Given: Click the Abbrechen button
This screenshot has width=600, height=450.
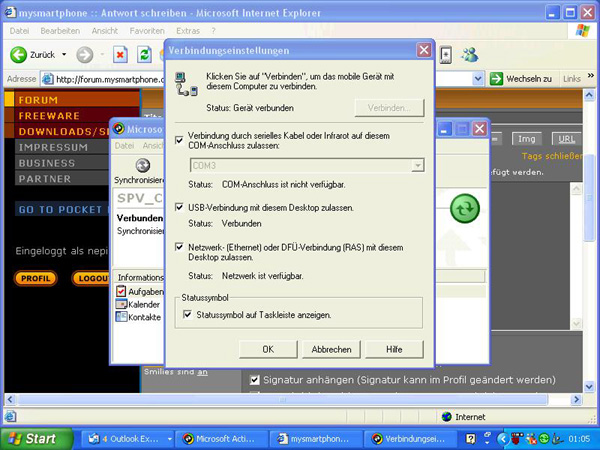Looking at the screenshot, I should click(331, 349).
